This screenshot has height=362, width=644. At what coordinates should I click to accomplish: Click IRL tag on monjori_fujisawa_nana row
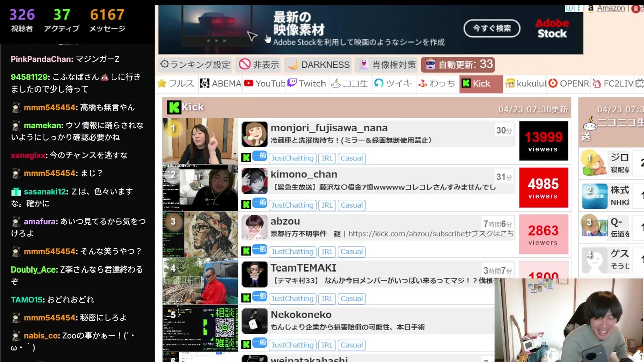(x=327, y=158)
